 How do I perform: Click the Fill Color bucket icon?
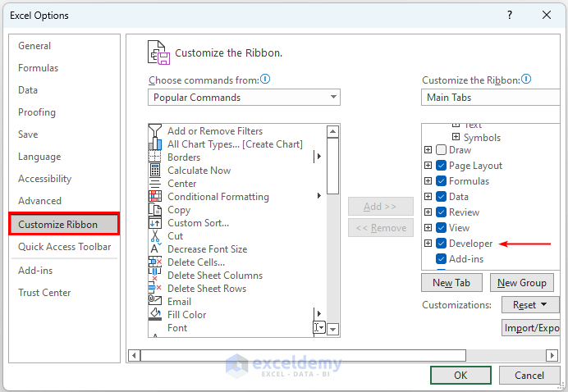tap(155, 315)
